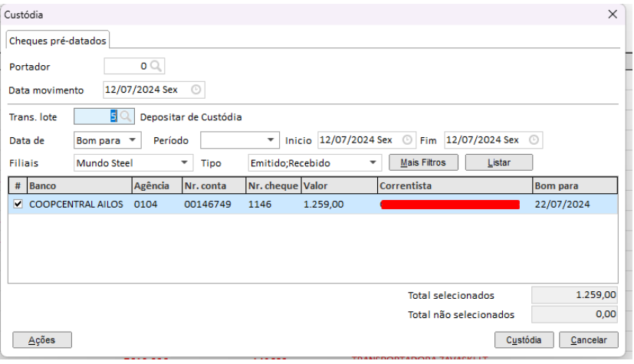Open the Trans. lote search magnifier
634x364 pixels.
[126, 116]
